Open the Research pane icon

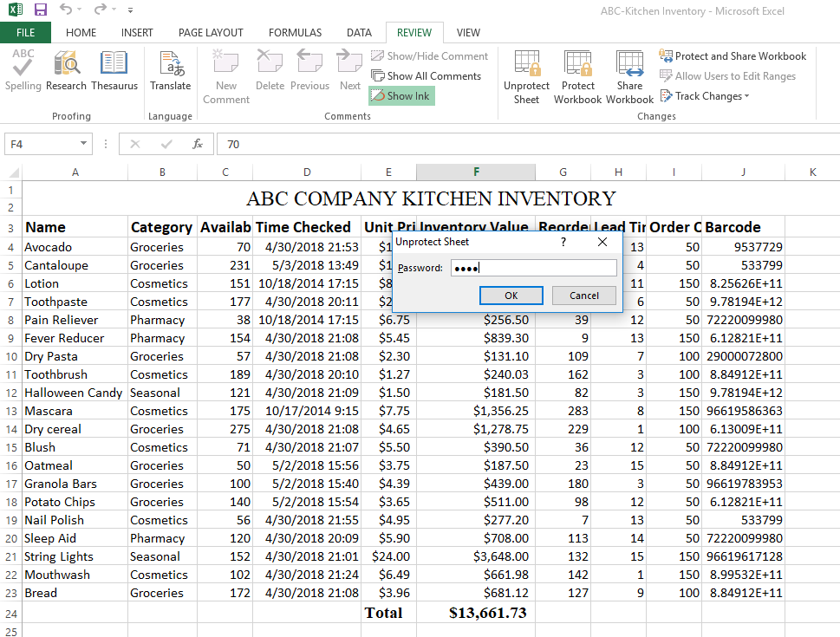67,70
